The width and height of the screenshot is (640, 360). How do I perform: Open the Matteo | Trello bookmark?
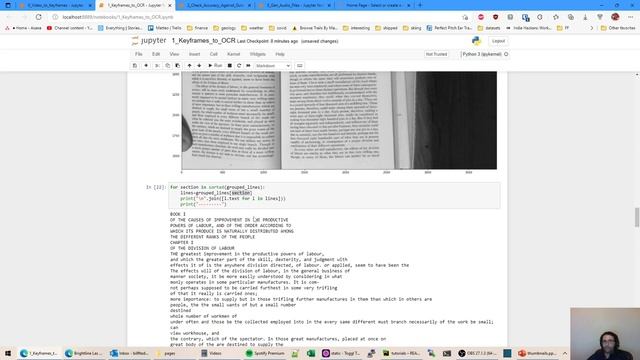click(164, 28)
